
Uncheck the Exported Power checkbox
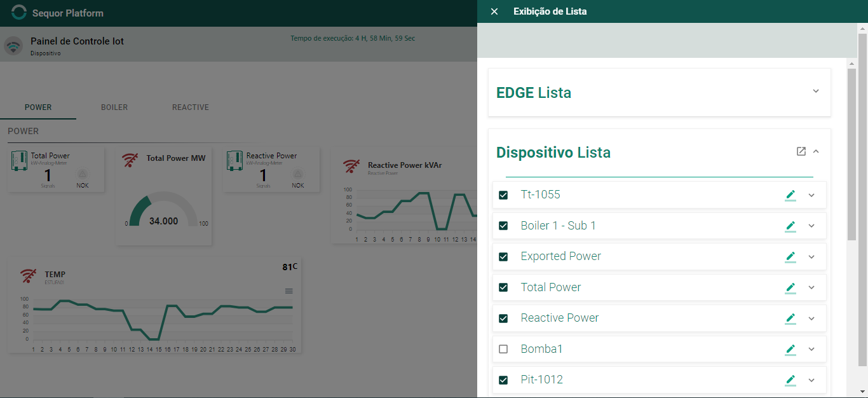tap(503, 257)
